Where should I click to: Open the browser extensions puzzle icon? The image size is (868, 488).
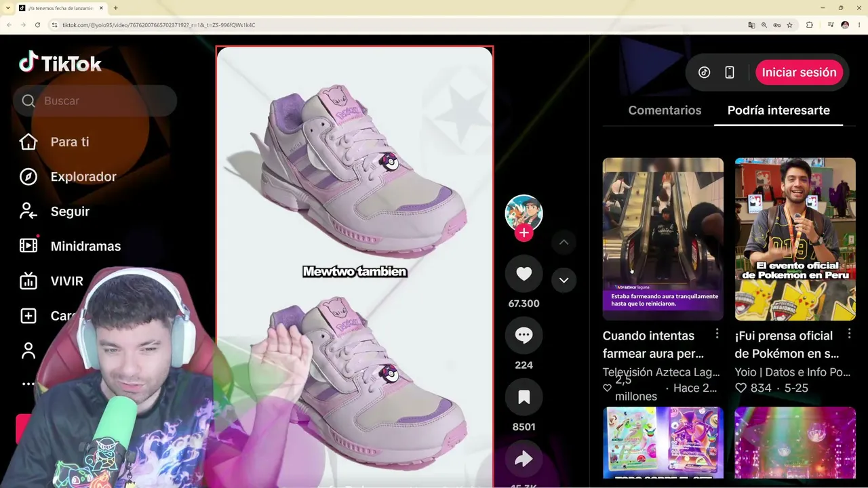point(809,25)
